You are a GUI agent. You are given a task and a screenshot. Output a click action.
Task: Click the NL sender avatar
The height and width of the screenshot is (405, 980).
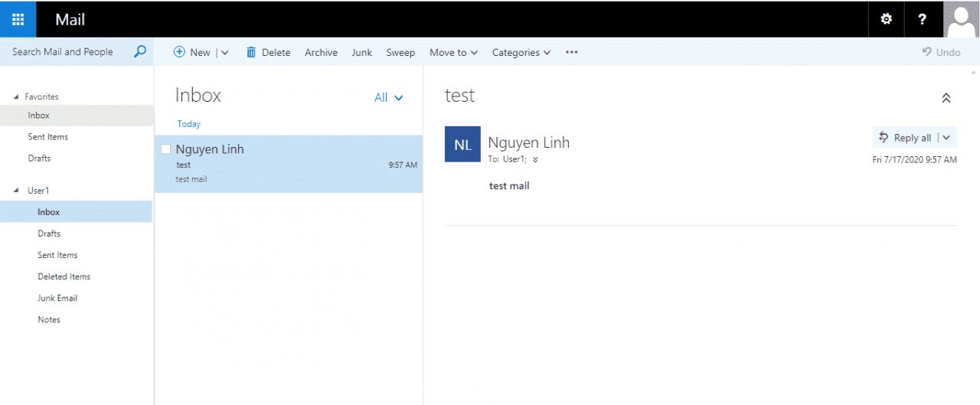click(462, 145)
